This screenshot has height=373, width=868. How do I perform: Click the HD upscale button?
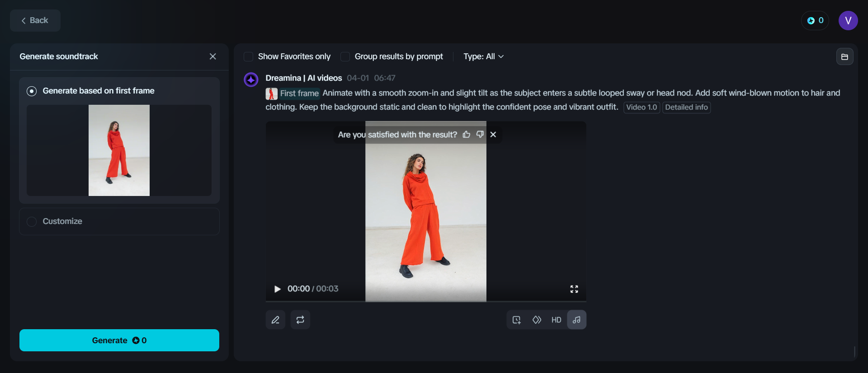(557, 320)
